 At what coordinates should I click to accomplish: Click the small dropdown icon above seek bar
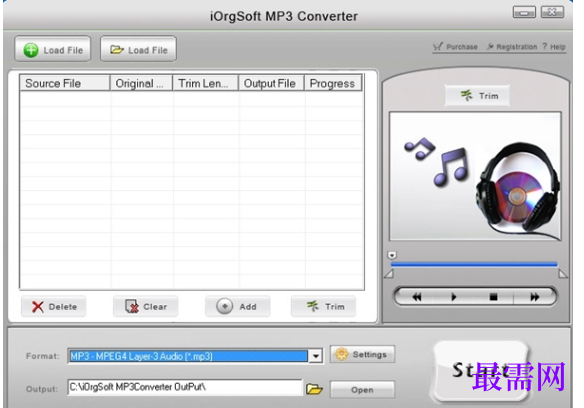pos(392,255)
